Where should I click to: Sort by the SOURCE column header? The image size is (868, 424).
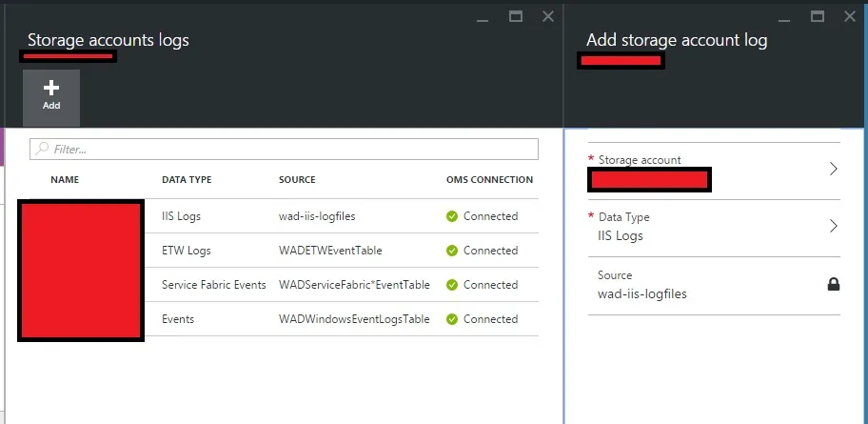click(x=297, y=179)
